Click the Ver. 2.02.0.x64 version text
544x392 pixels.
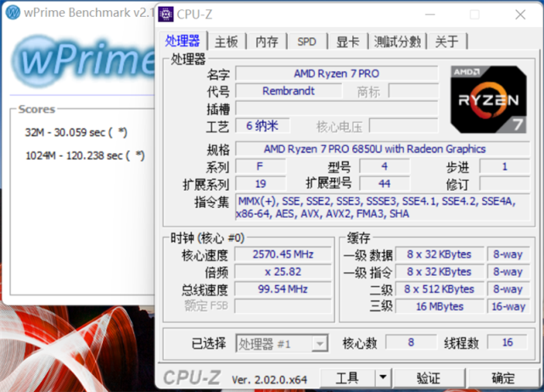click(x=269, y=380)
